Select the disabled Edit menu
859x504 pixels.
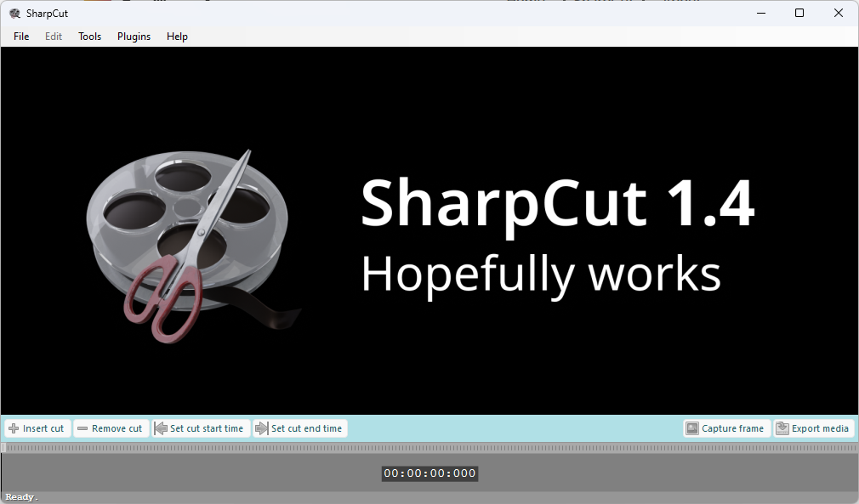pyautogui.click(x=53, y=37)
